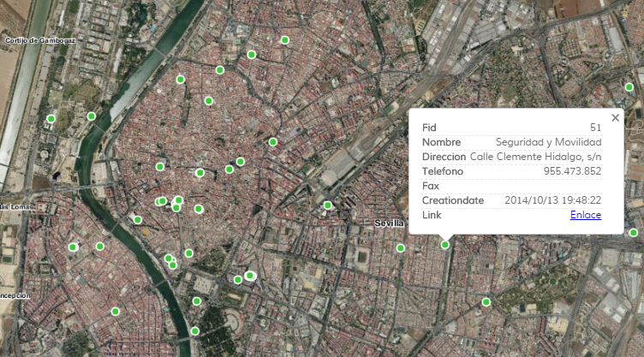644x357 pixels.
Task: Click the green marker right of the popup tail
Action: [x=634, y=232]
